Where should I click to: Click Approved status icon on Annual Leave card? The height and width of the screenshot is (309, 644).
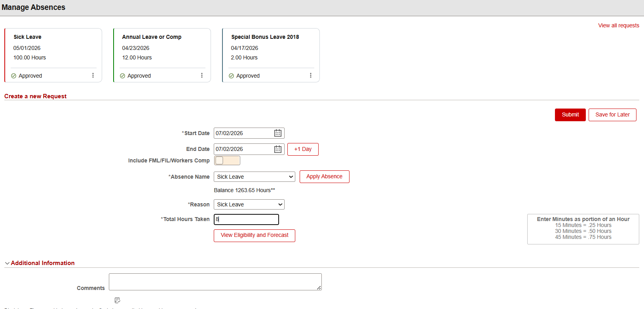(122, 76)
